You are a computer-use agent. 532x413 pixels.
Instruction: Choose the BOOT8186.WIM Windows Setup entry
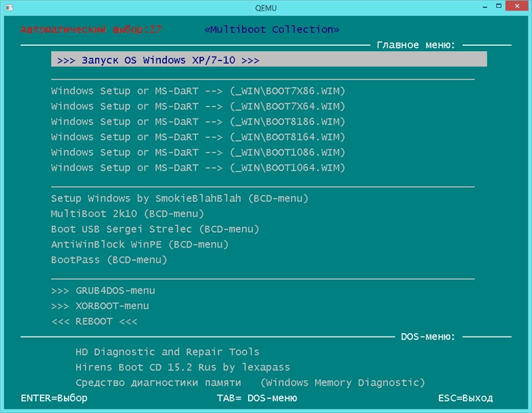198,122
